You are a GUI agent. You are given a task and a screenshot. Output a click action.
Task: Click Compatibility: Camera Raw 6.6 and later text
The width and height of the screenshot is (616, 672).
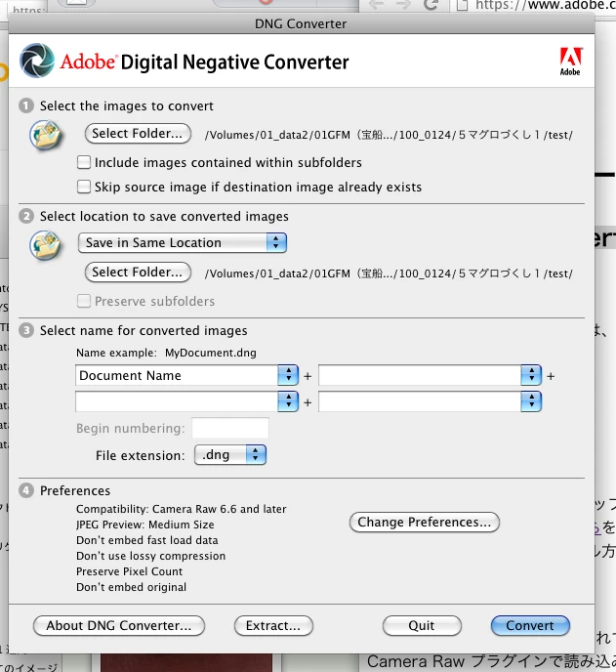point(182,509)
